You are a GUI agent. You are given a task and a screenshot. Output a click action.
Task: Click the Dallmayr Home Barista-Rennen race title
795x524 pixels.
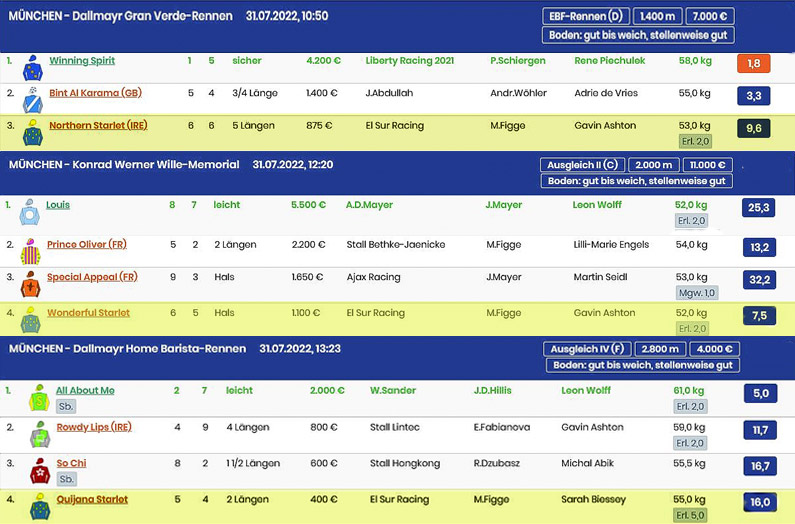point(160,349)
